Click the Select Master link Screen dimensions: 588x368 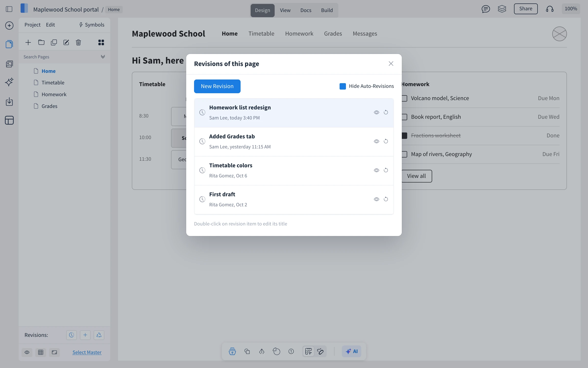point(87,353)
